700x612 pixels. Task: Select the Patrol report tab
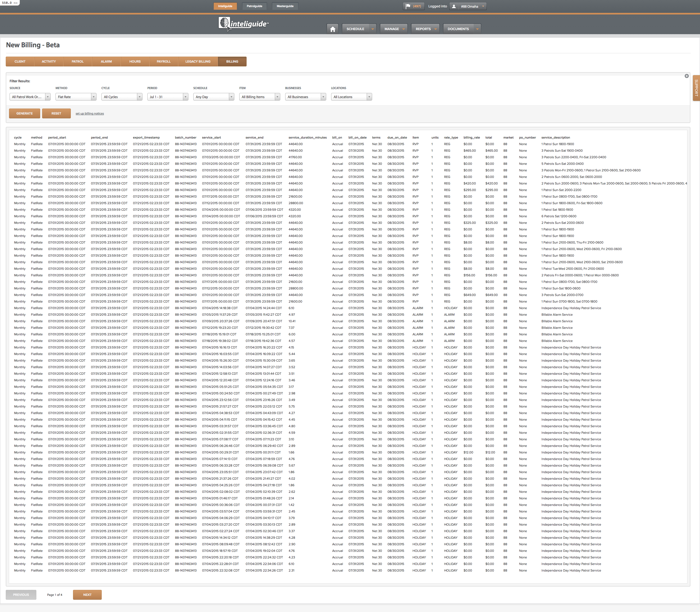[78, 62]
